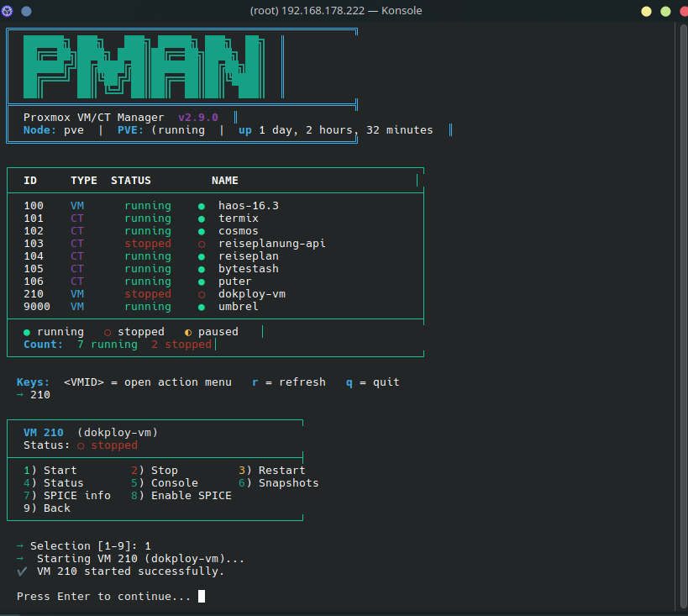Click the green status dot for bytestash
688x616 pixels.
tap(202, 270)
